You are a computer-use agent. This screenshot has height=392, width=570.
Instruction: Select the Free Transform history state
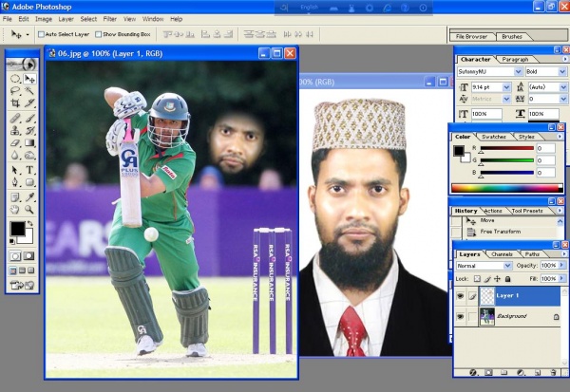pyautogui.click(x=503, y=232)
